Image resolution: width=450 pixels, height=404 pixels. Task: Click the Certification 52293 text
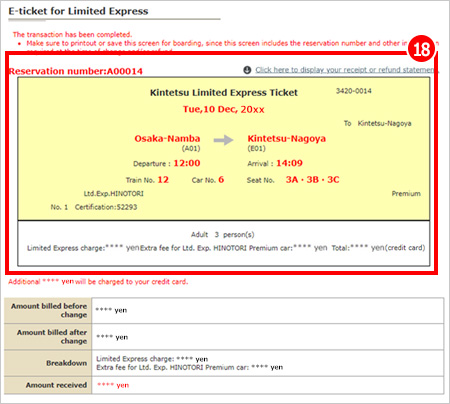coord(106,207)
